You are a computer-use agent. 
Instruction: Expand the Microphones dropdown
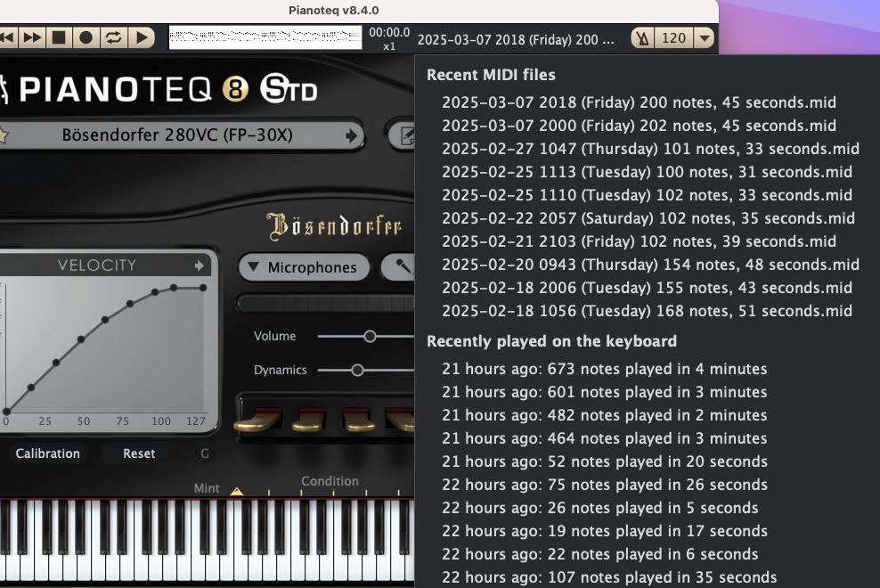pos(302,267)
